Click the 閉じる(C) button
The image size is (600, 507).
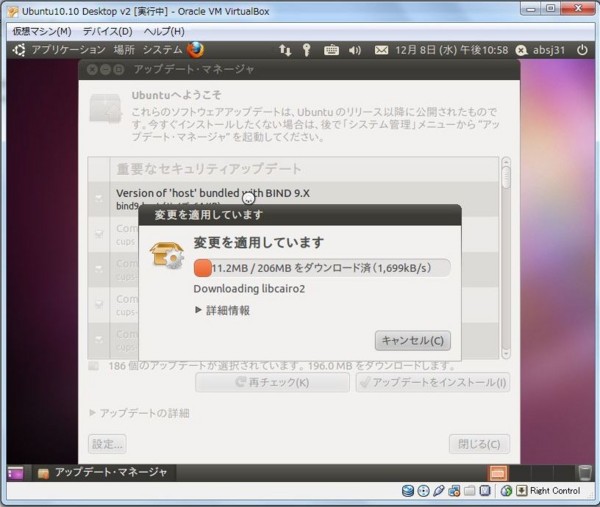click(479, 444)
